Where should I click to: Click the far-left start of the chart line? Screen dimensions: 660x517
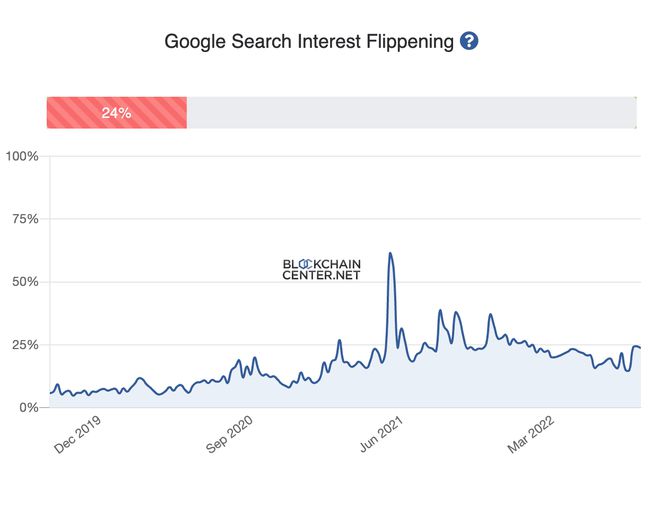[50, 393]
